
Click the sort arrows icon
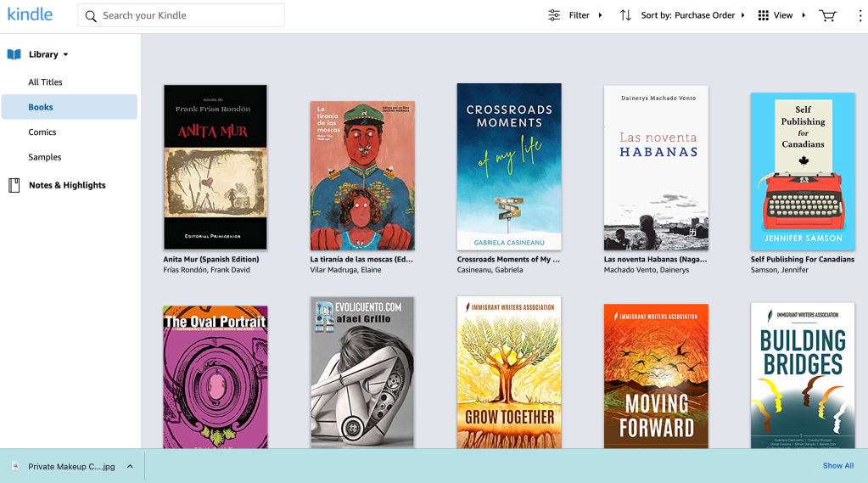click(x=625, y=15)
